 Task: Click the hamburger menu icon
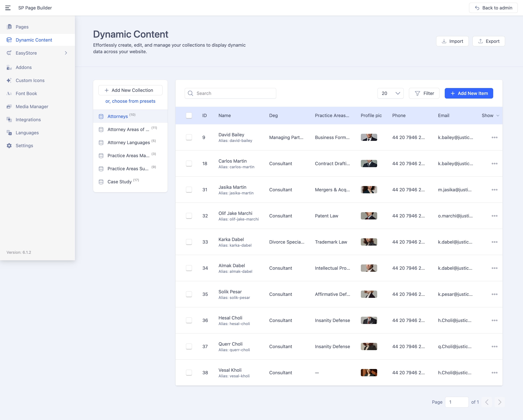tap(8, 8)
